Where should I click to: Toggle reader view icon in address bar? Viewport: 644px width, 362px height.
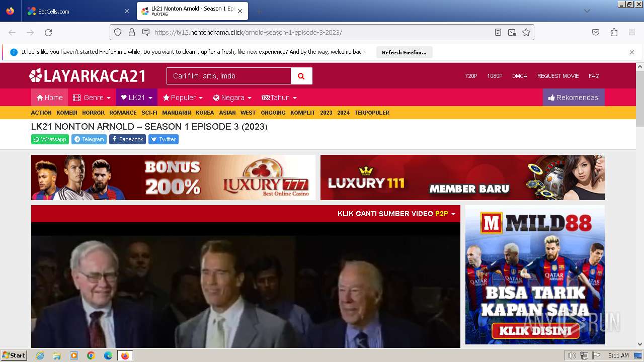[498, 32]
